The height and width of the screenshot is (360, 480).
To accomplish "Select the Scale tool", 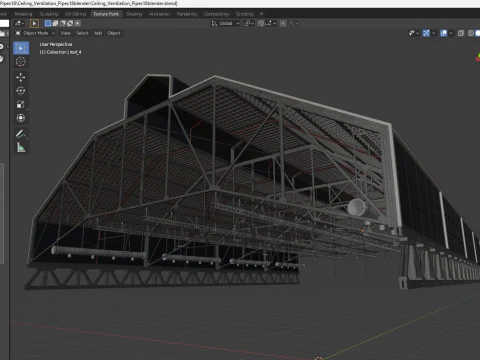I will click(21, 104).
